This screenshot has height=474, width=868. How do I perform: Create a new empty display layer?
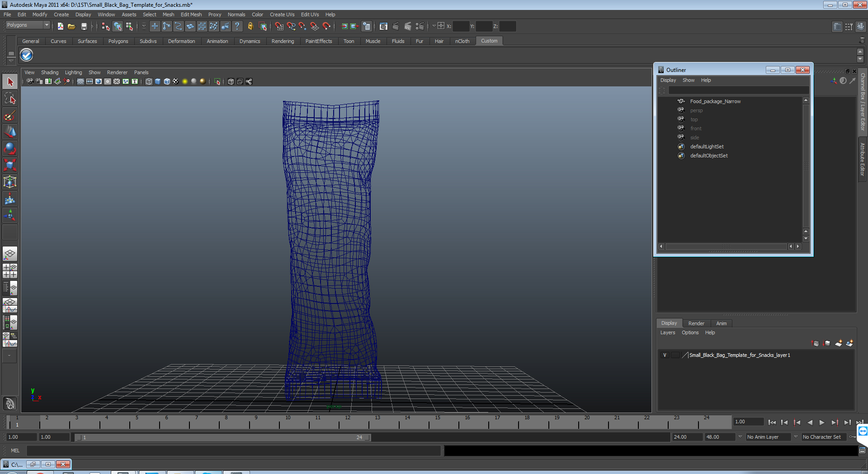pyautogui.click(x=839, y=343)
